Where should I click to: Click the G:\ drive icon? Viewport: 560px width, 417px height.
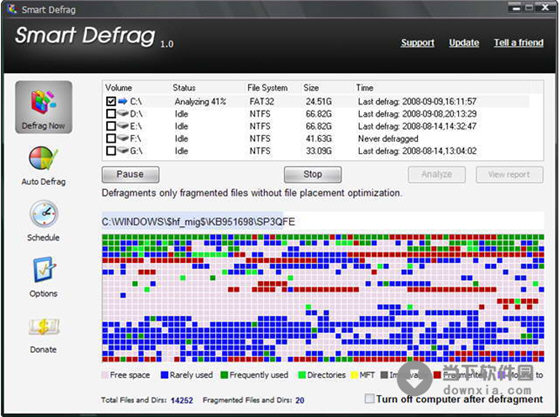point(123,151)
